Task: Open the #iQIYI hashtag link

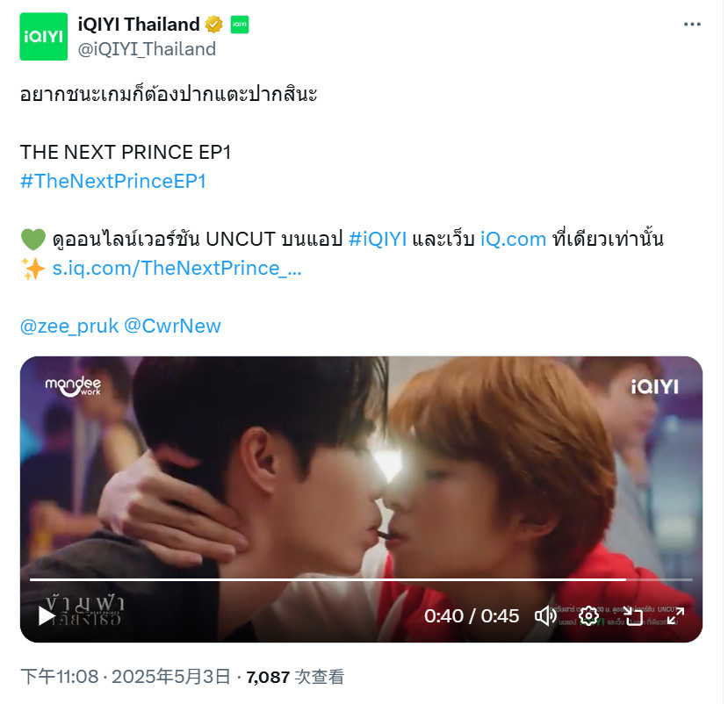Action: click(378, 239)
